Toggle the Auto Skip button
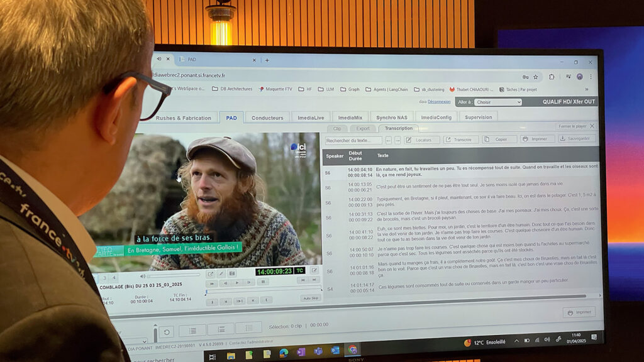The image size is (644, 362). pyautogui.click(x=311, y=298)
